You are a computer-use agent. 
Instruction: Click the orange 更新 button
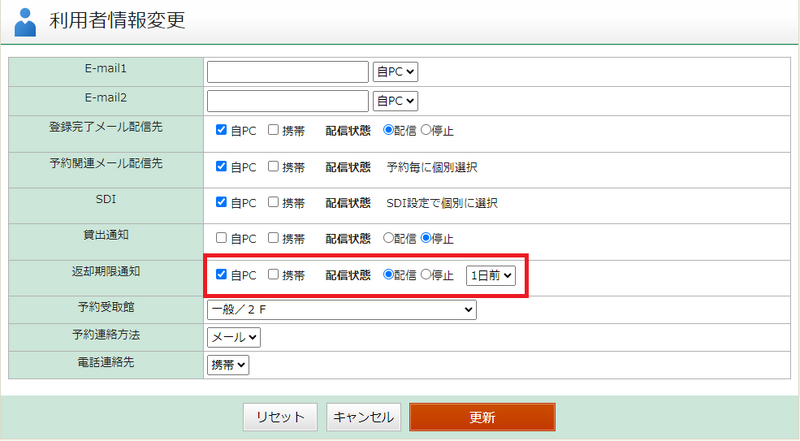point(482,417)
